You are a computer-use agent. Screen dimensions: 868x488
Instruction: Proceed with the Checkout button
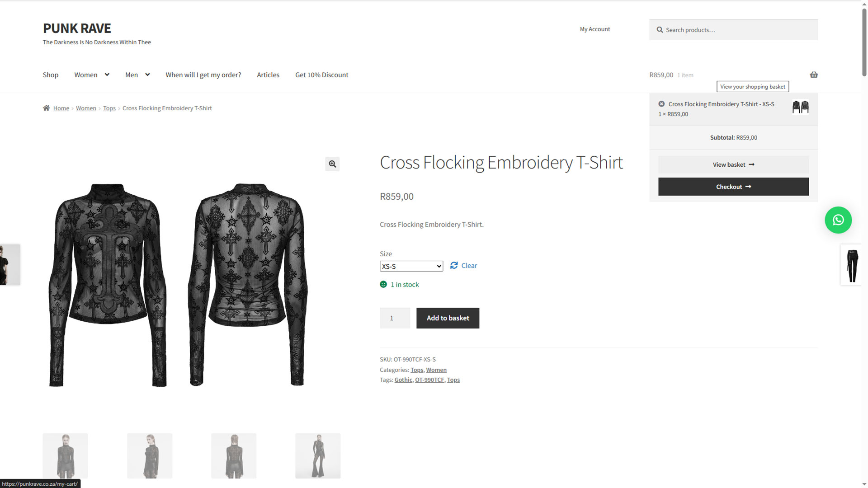click(x=733, y=187)
